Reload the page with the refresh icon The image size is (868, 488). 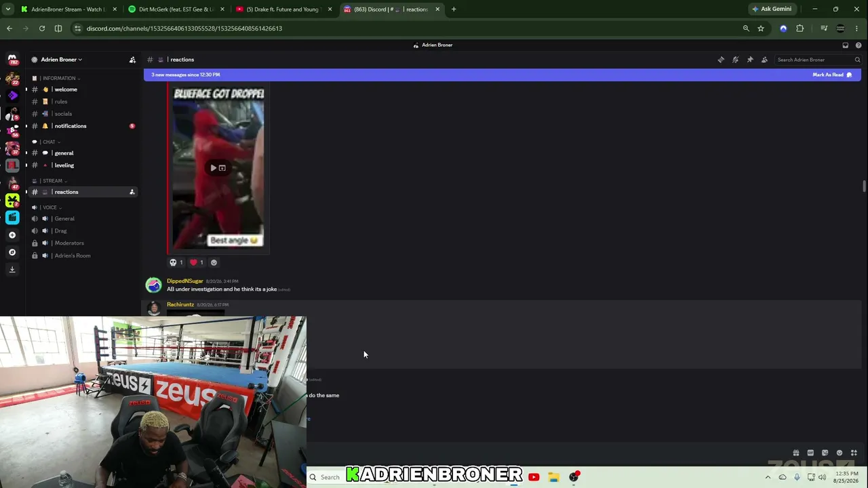tap(42, 28)
